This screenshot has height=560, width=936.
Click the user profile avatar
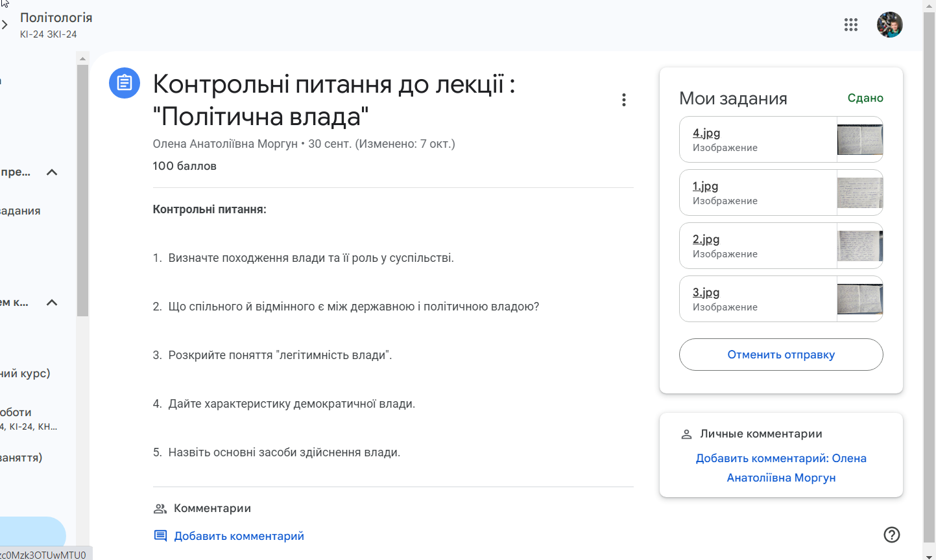[889, 25]
